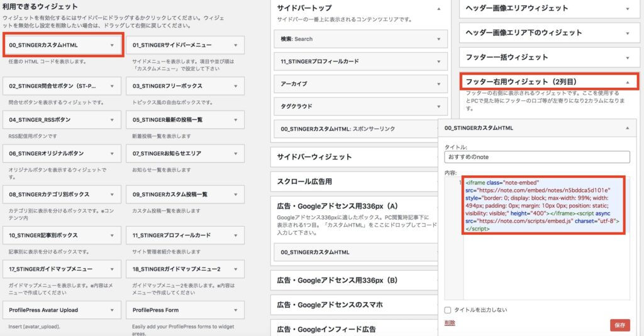Expand the ヘッダー画像エリアウィジェット area arrow
This screenshot has width=644, height=336.
(x=628, y=9)
